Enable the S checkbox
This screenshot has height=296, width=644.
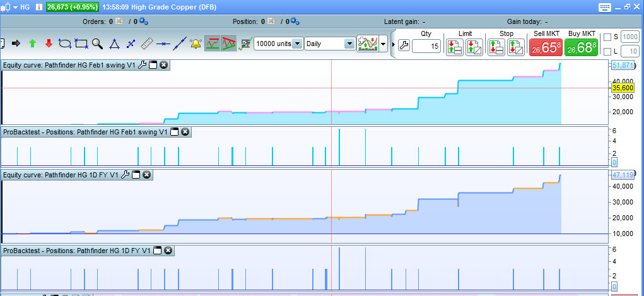click(x=607, y=37)
